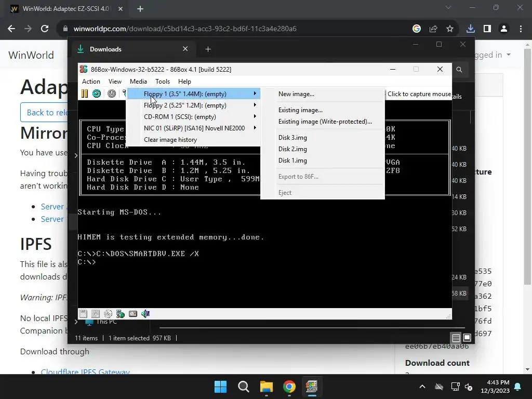The image size is (532, 399).
Task: Open Tools menu in 86Box
Action: [x=163, y=82]
